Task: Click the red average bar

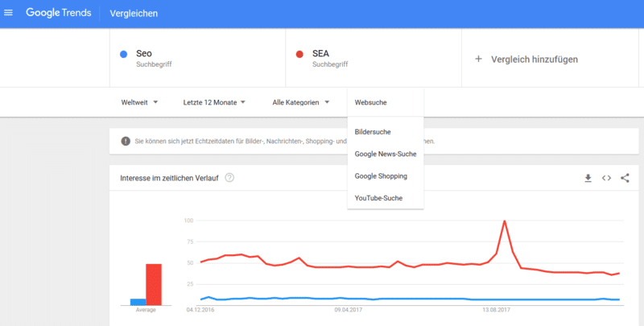Action: tap(154, 284)
